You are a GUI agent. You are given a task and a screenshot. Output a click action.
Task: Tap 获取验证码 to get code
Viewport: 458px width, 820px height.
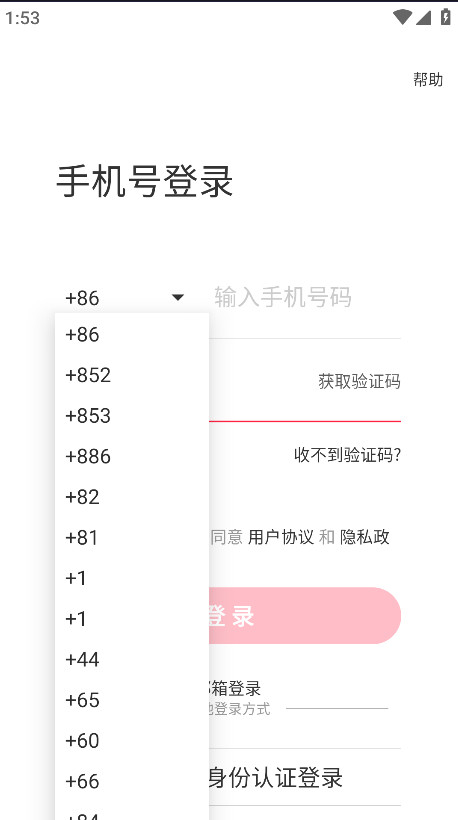359,381
